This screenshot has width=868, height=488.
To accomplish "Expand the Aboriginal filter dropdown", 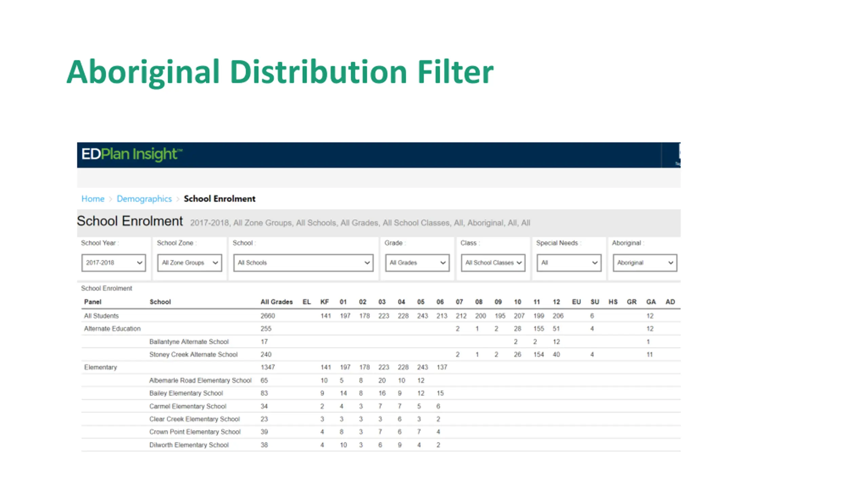I will click(x=645, y=263).
